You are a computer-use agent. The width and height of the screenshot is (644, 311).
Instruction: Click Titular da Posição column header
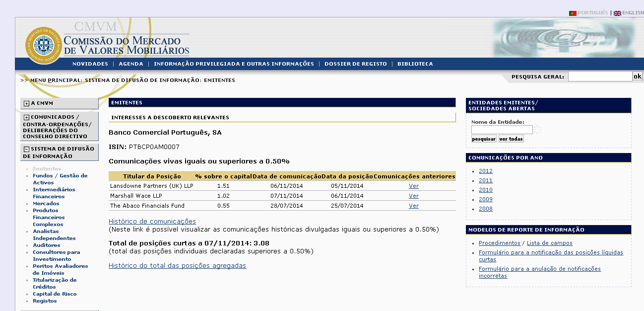pyautogui.click(x=152, y=176)
